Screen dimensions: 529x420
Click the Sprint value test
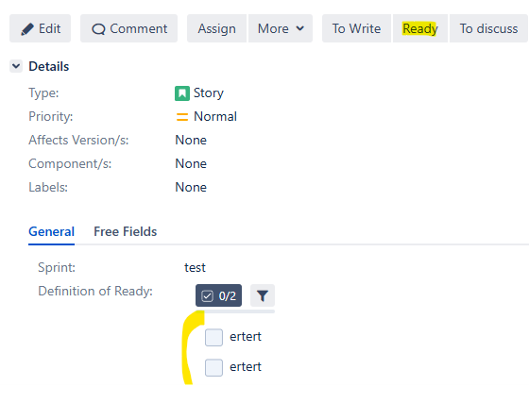[195, 268]
